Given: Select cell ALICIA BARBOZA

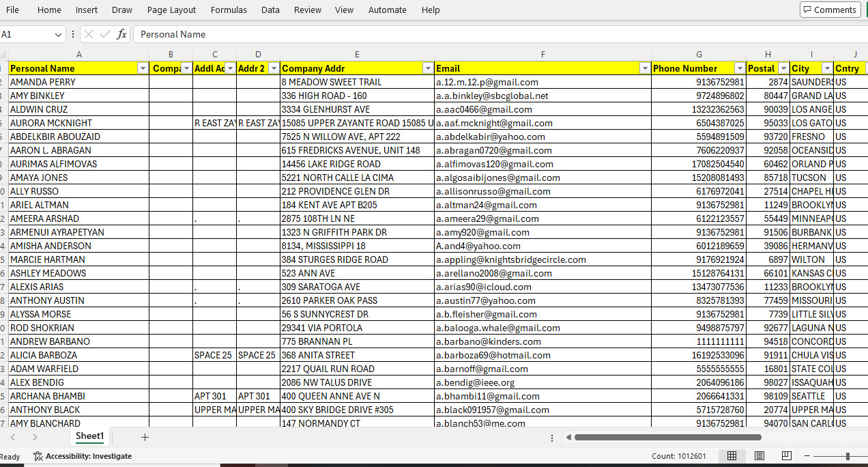Looking at the screenshot, I should pyautogui.click(x=79, y=355).
